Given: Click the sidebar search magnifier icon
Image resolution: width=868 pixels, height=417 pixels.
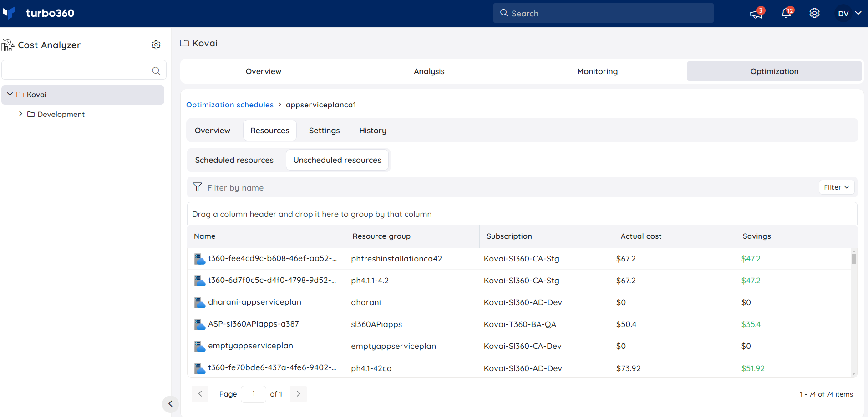Looking at the screenshot, I should pyautogui.click(x=156, y=70).
